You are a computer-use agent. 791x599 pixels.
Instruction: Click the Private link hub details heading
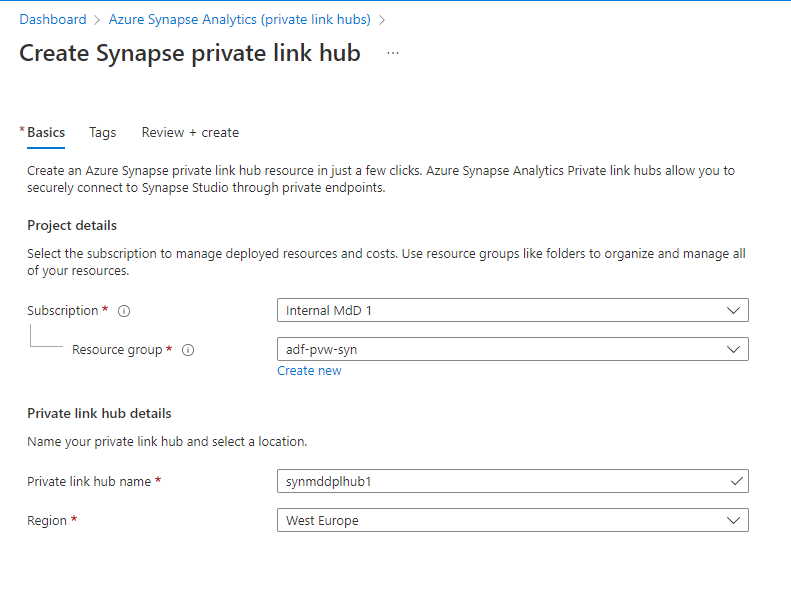click(x=99, y=413)
